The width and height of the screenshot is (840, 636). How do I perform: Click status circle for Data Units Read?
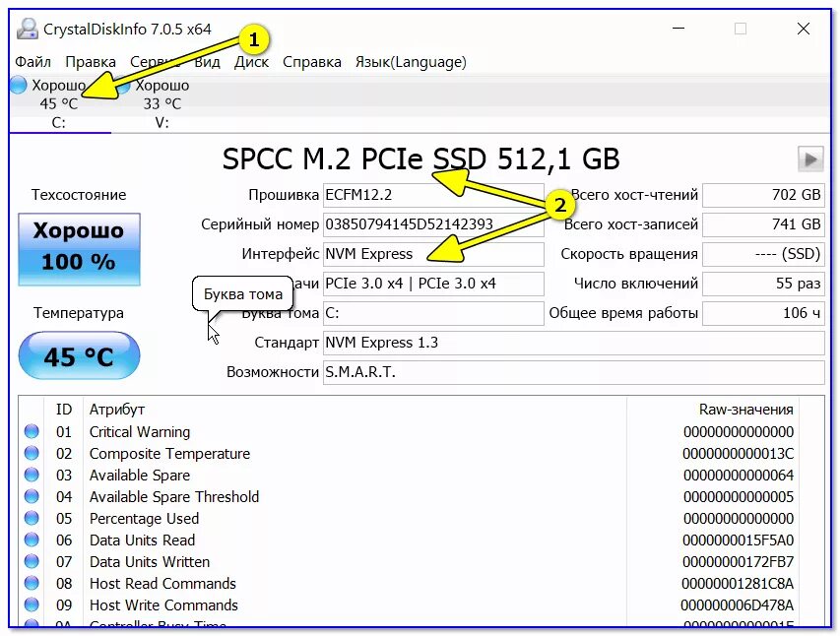point(32,540)
